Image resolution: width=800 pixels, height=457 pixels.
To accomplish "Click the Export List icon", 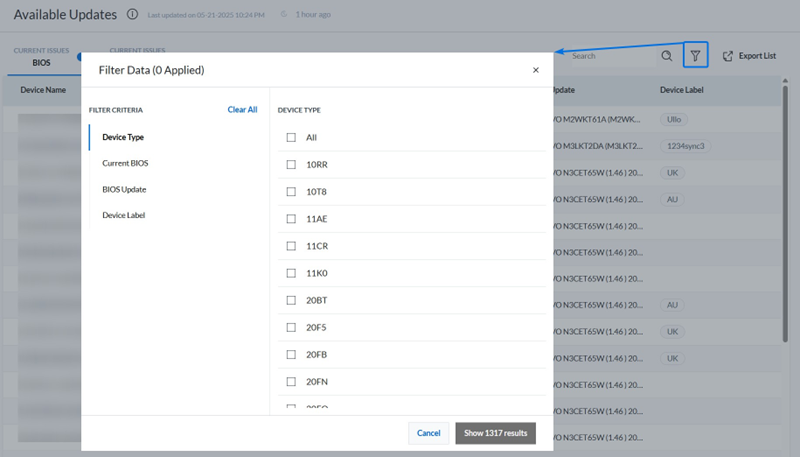I will click(x=728, y=56).
